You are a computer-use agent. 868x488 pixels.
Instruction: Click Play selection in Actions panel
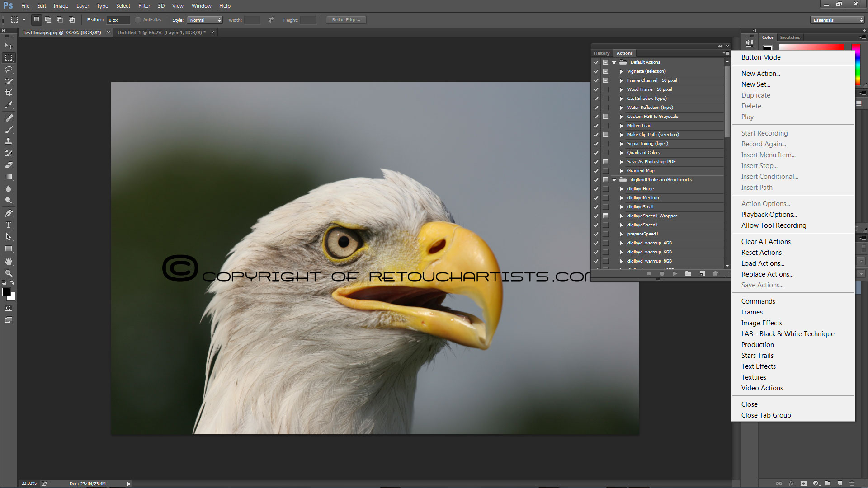tap(675, 274)
